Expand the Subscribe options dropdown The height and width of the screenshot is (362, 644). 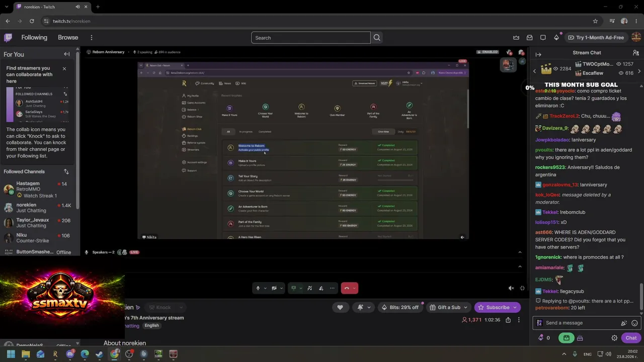click(x=515, y=307)
